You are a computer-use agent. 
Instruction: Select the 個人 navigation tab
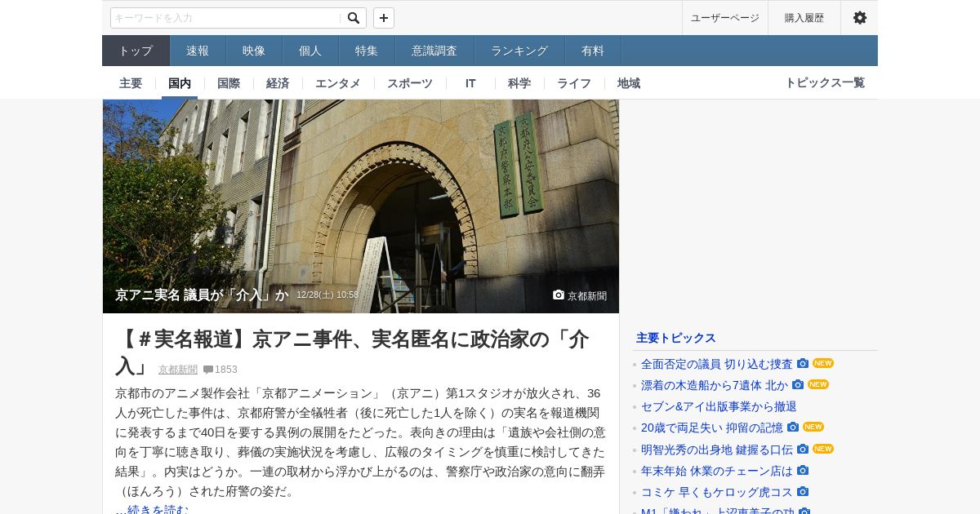pos(310,51)
